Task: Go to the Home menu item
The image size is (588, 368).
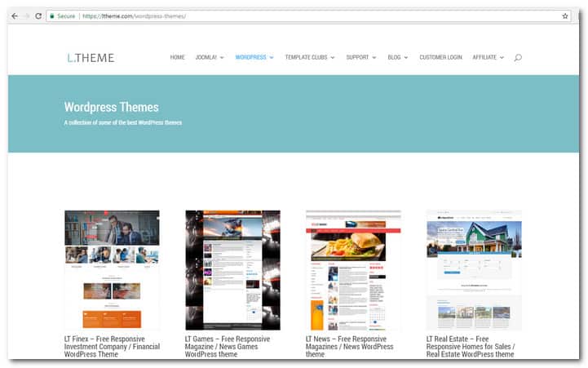Action: click(177, 58)
